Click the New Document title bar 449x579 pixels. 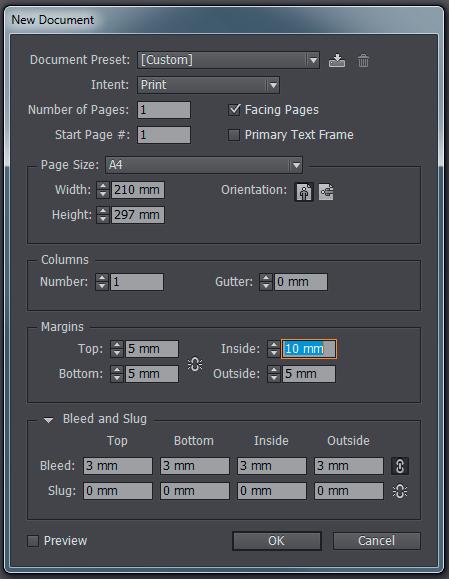(224, 20)
